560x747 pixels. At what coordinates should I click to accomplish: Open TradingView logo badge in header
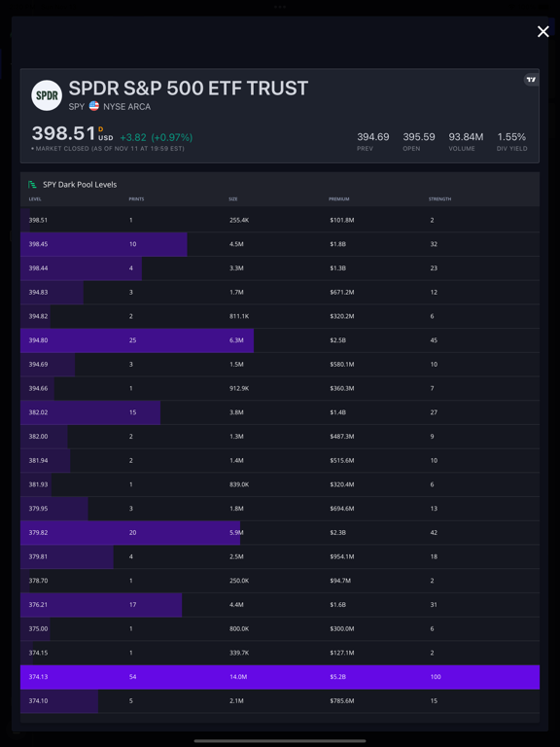coord(531,80)
